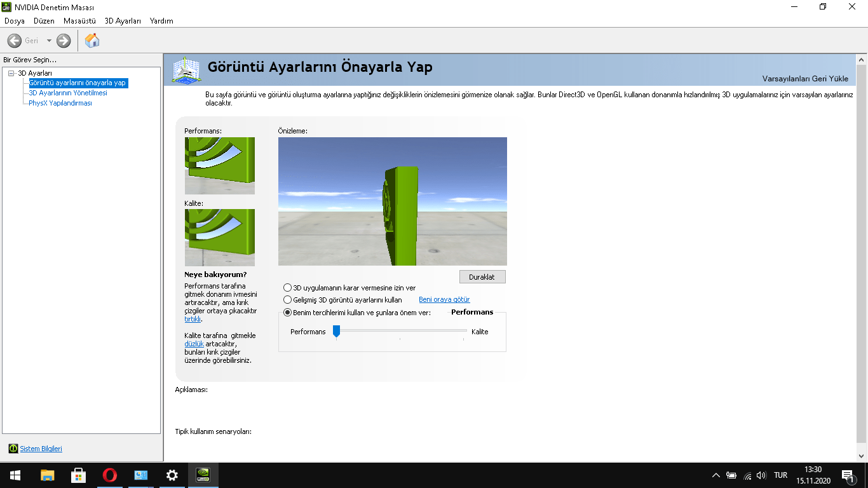Go to the Home page icon

tap(92, 41)
